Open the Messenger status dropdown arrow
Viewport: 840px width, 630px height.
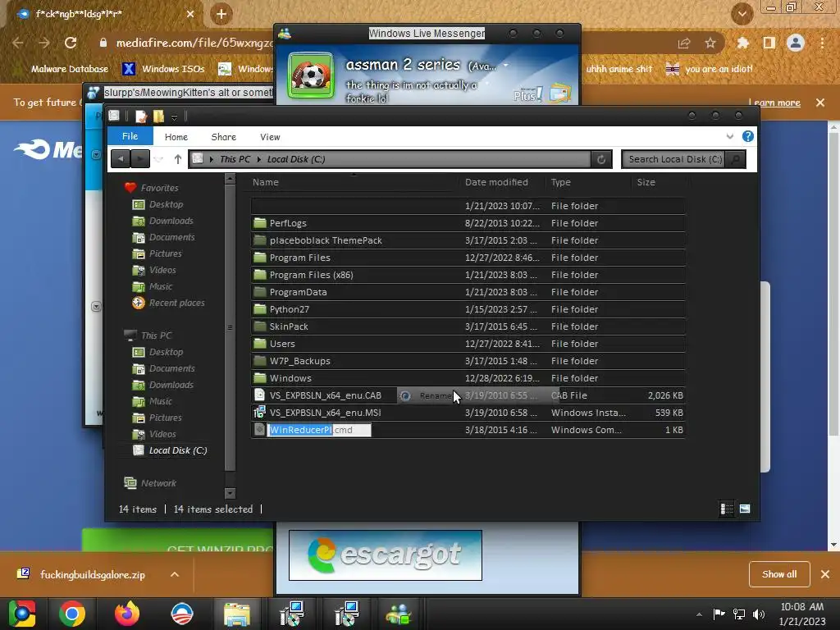[x=505, y=66]
